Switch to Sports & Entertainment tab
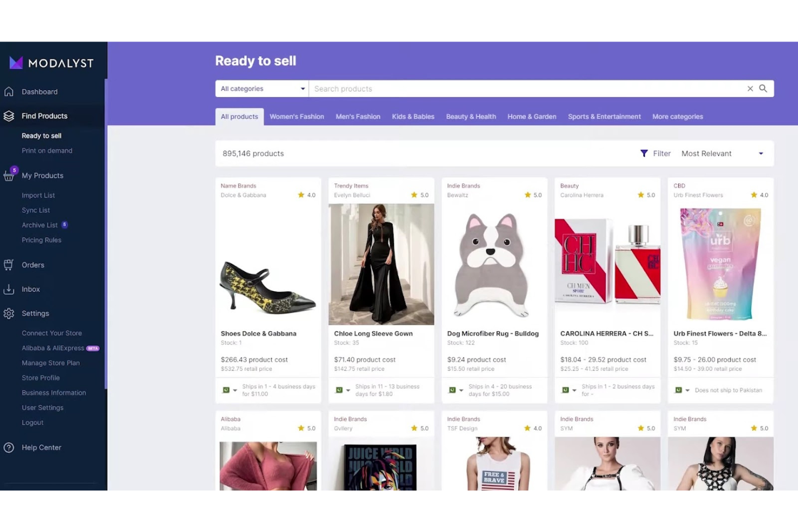The height and width of the screenshot is (532, 798). [604, 116]
